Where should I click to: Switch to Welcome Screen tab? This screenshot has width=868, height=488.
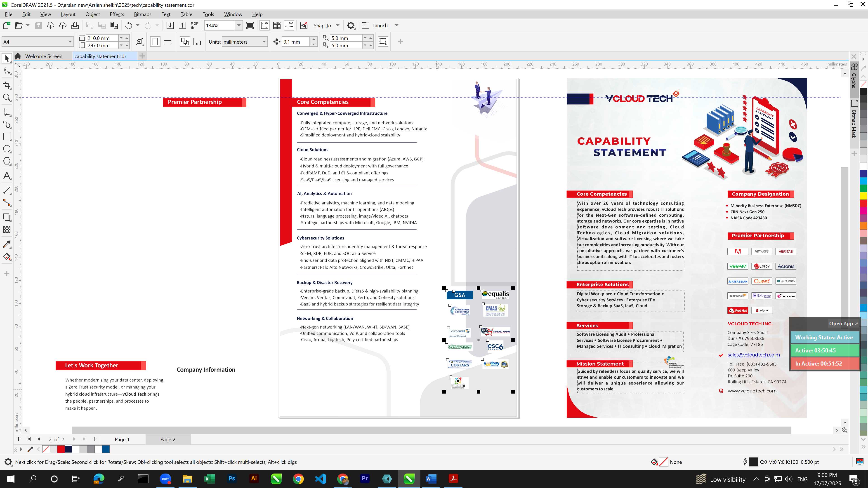tap(43, 56)
